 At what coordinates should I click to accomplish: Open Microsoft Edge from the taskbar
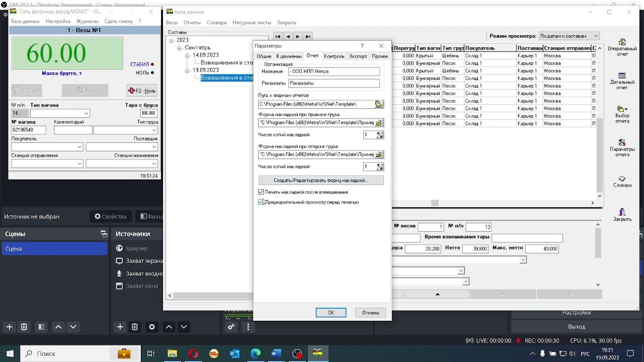(x=255, y=353)
